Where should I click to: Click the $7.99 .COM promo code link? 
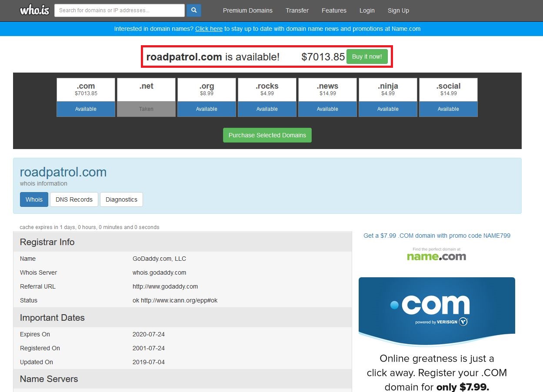[x=437, y=236]
